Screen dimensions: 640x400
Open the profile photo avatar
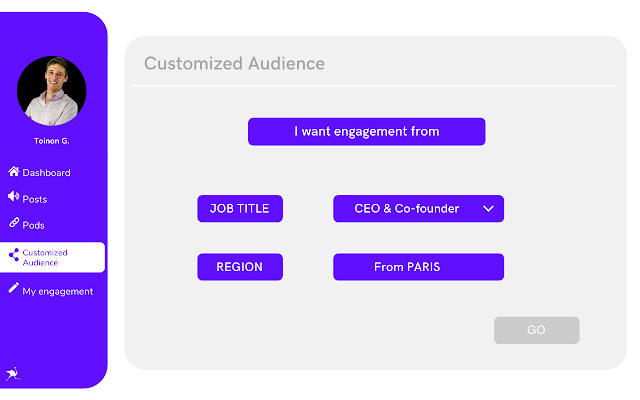[x=52, y=91]
